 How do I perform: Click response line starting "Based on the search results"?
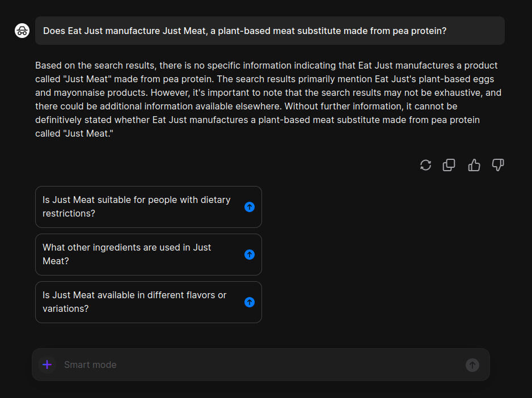tap(267, 66)
